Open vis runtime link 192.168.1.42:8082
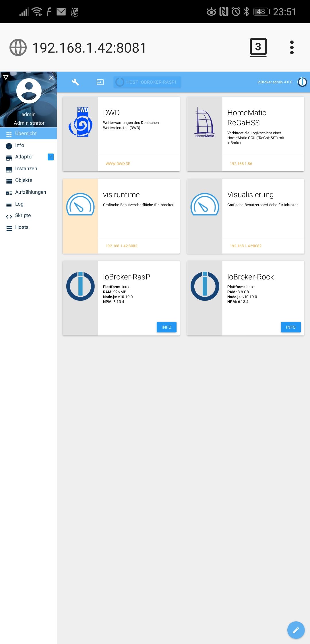The width and height of the screenshot is (310, 644). pyautogui.click(x=121, y=246)
